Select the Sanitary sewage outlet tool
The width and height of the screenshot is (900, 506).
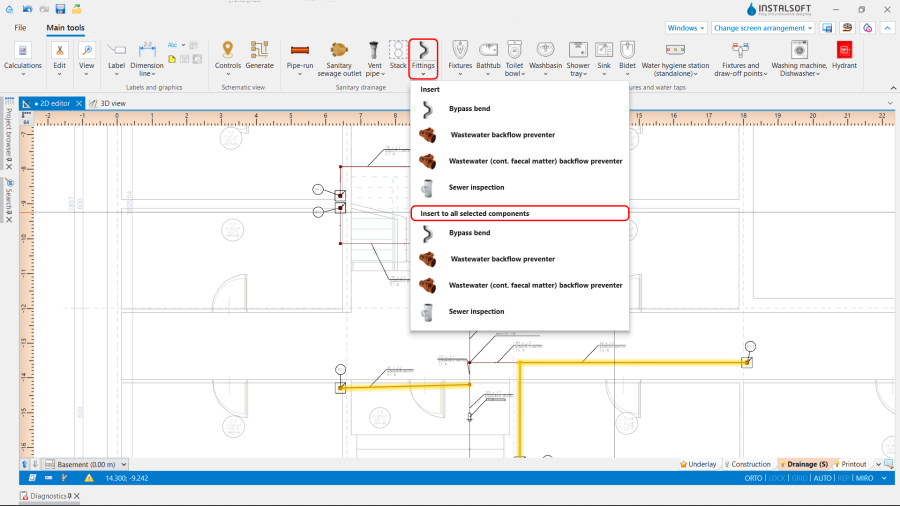tap(339, 50)
